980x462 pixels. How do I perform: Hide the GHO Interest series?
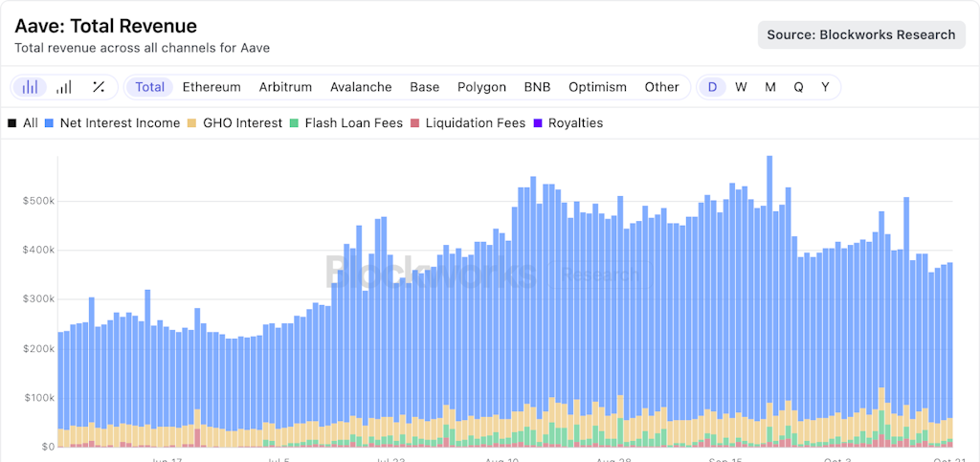(235, 123)
